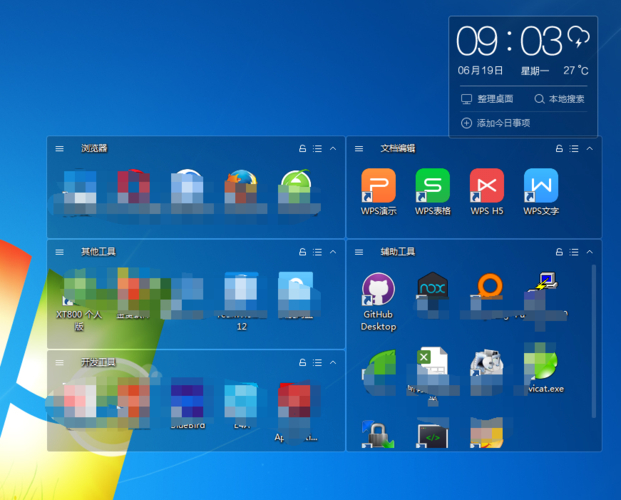
Task: Click 添加今日事项 to add a task
Action: point(495,123)
